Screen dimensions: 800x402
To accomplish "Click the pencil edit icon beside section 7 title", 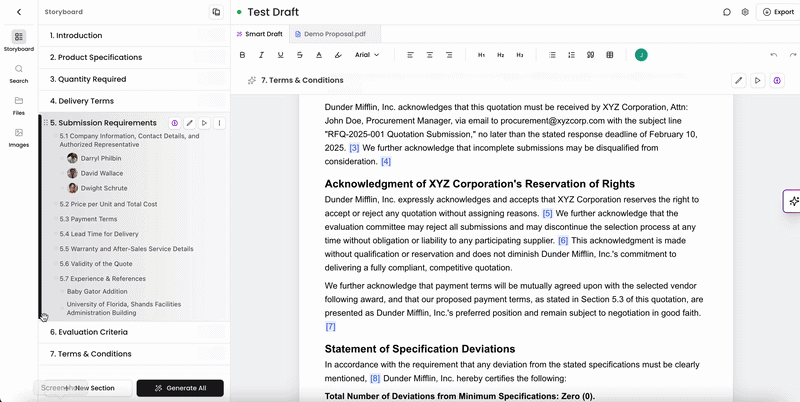I will pos(738,81).
